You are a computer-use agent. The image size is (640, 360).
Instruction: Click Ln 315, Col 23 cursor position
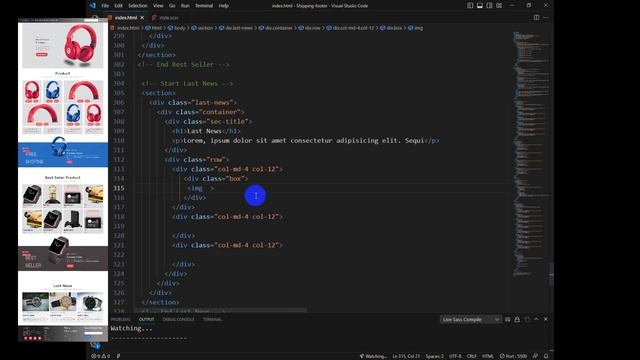tap(406, 356)
